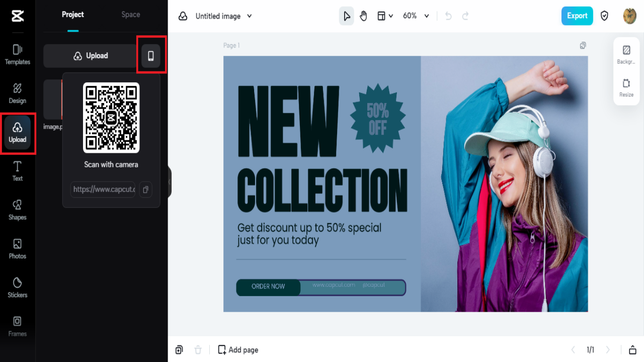Image resolution: width=644 pixels, height=362 pixels.
Task: Open the Design panel
Action: click(18, 94)
